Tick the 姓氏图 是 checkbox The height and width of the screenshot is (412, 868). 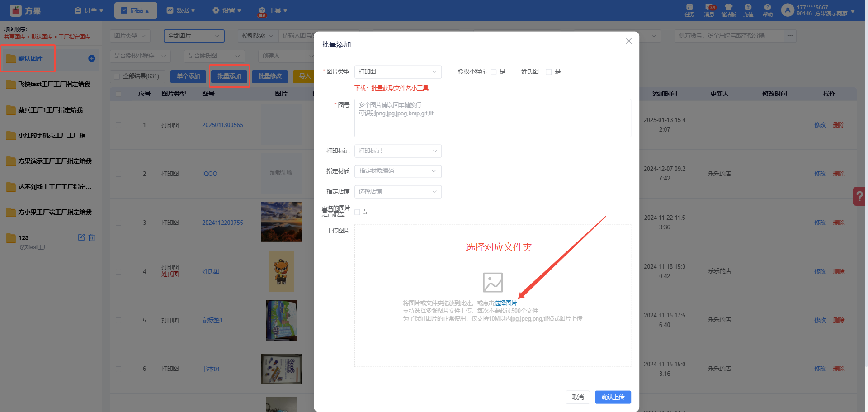tap(548, 72)
